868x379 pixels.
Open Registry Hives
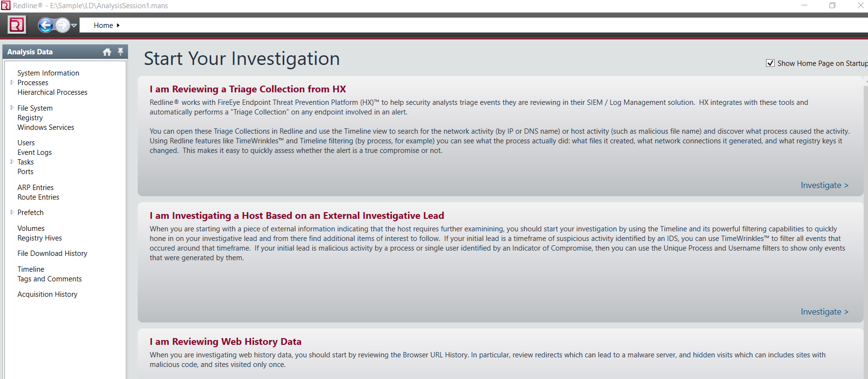click(x=39, y=238)
